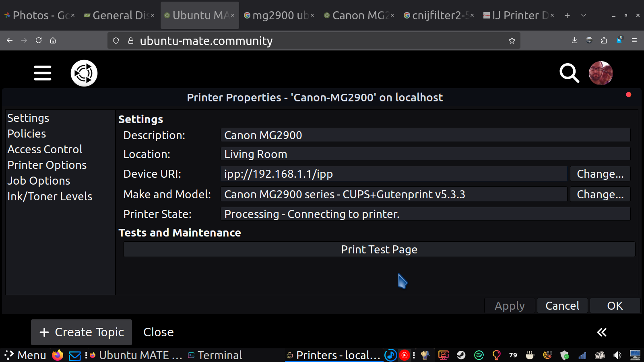Switch to the Printers - localhost taskbar window
The height and width of the screenshot is (362, 644).
click(x=333, y=355)
